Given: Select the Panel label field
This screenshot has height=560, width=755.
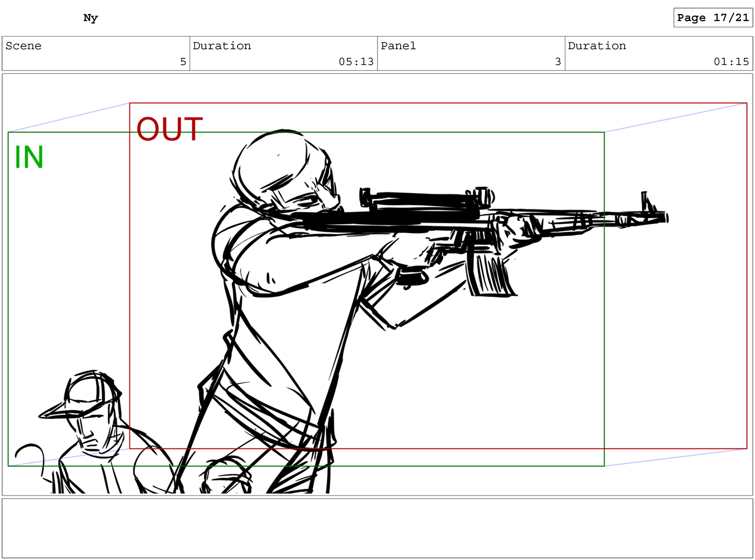Looking at the screenshot, I should point(398,46).
